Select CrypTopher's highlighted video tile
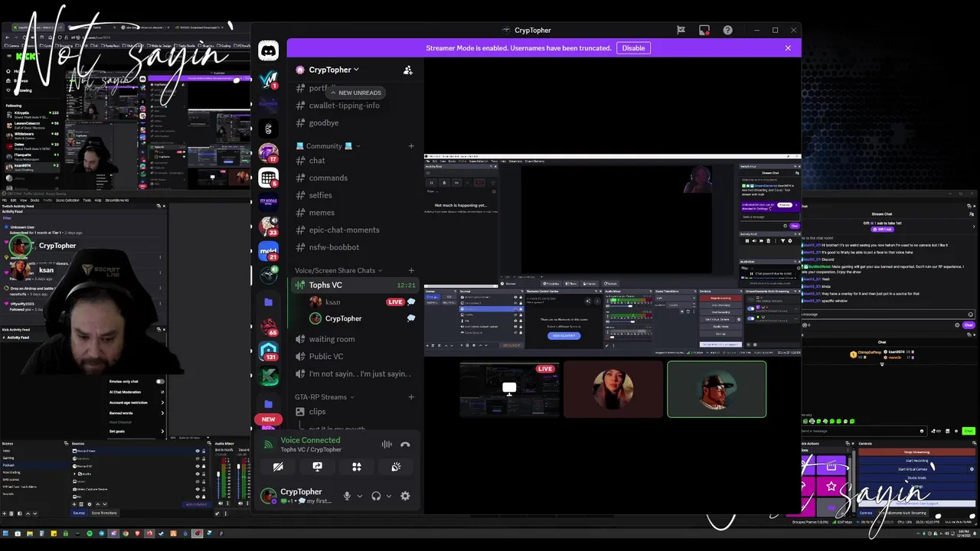 717,390
